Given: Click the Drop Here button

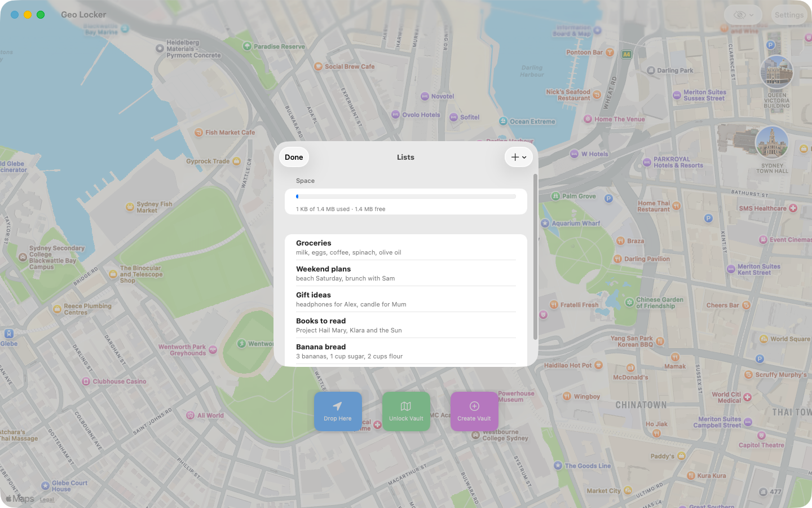Looking at the screenshot, I should point(338,411).
